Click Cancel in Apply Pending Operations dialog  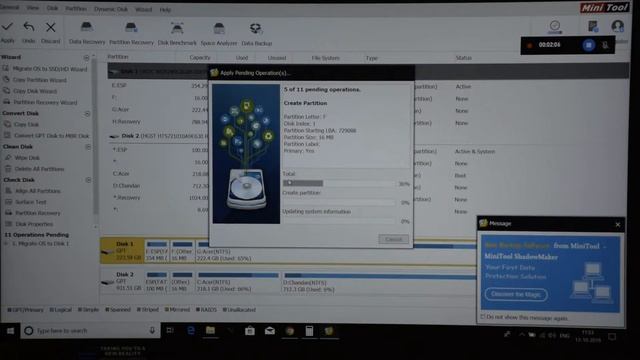[393, 239]
